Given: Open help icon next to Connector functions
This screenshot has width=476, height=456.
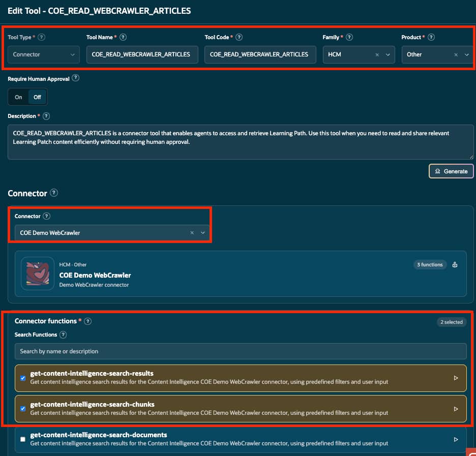Looking at the screenshot, I should pyautogui.click(x=88, y=321).
